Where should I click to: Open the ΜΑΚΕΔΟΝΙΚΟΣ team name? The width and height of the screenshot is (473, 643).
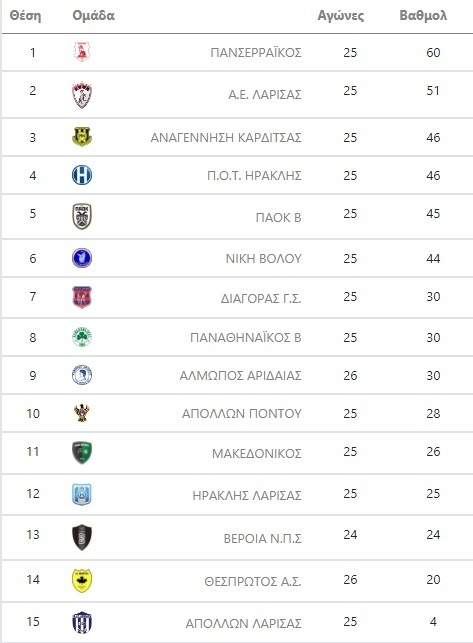pos(257,454)
